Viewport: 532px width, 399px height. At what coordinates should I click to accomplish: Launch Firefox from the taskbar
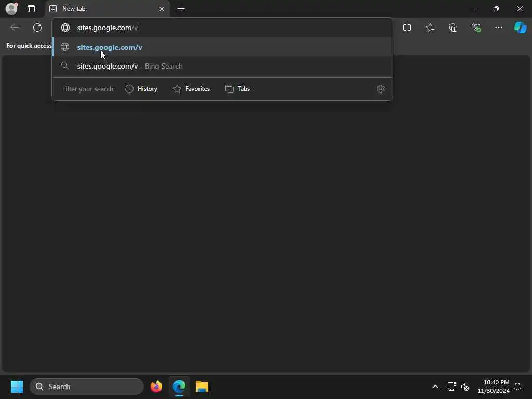pyautogui.click(x=156, y=387)
